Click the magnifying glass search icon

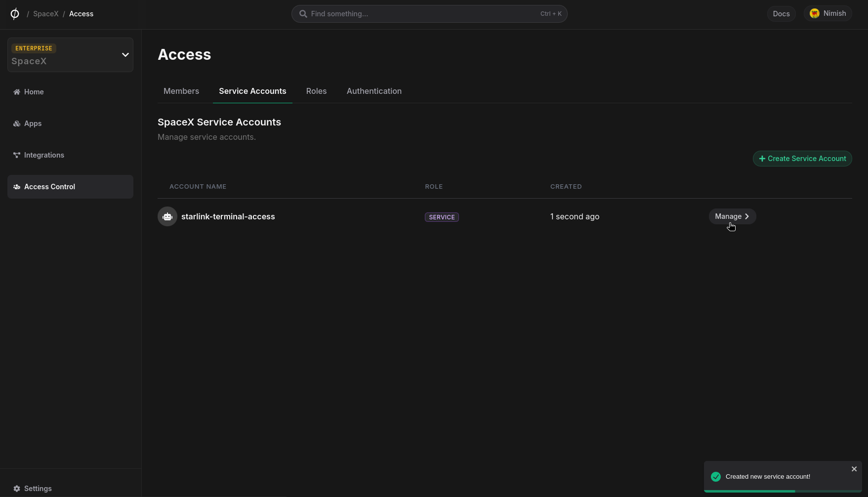point(303,14)
